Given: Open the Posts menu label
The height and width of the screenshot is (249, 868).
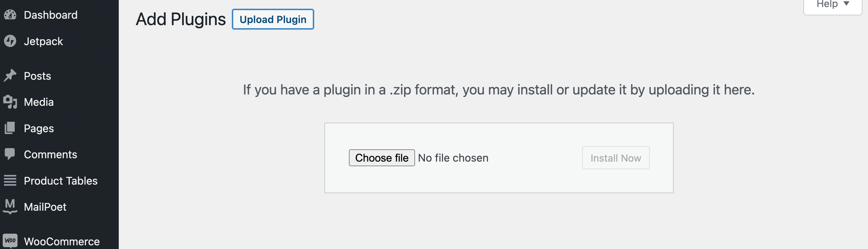Looking at the screenshot, I should pos(37,76).
